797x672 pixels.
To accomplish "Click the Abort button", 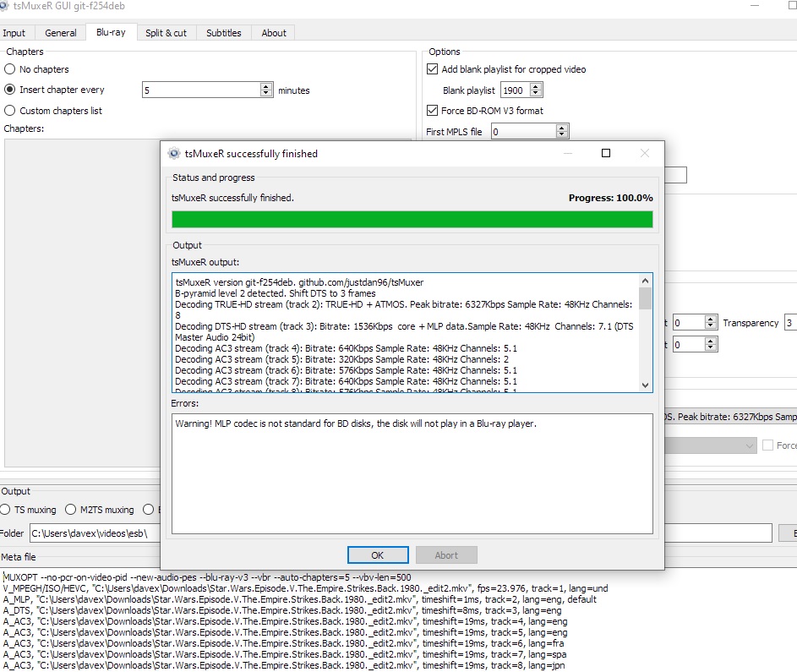I will point(446,555).
